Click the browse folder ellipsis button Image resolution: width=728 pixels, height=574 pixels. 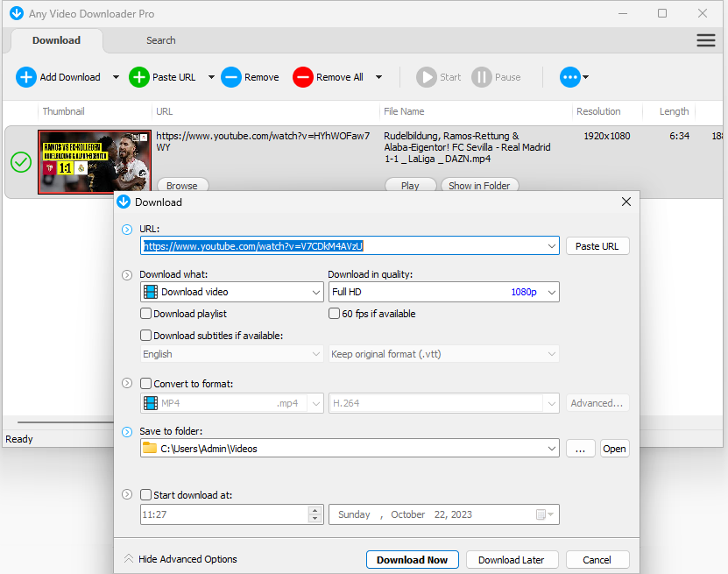580,449
